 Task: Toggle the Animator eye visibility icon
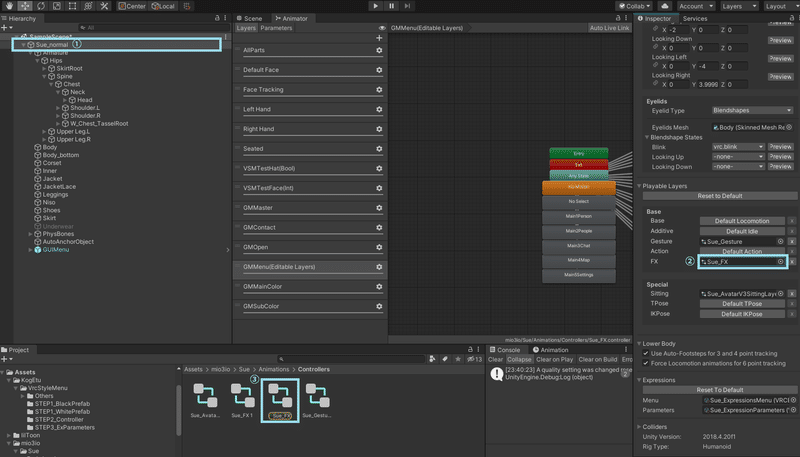click(x=382, y=28)
